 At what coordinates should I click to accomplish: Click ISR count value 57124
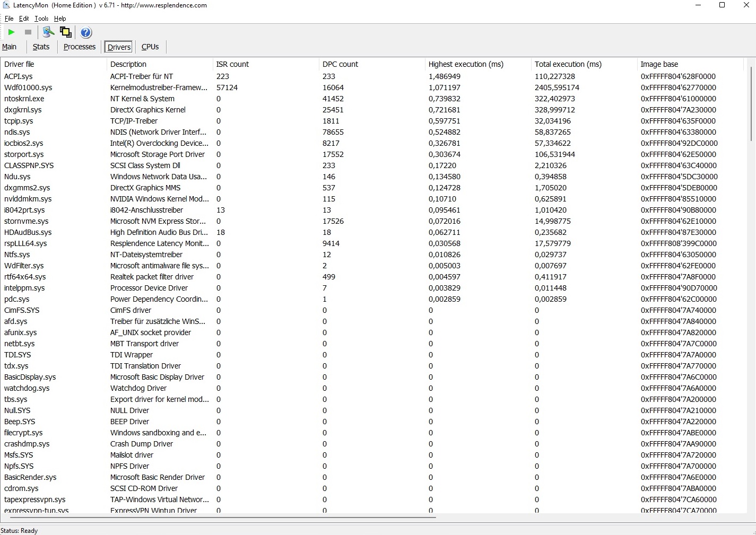[227, 87]
